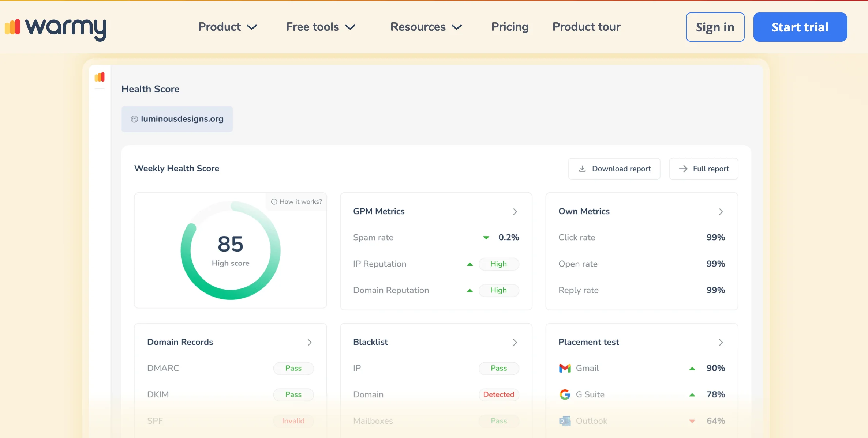868x438 pixels.
Task: Click the Blacklist card title
Action: point(370,342)
